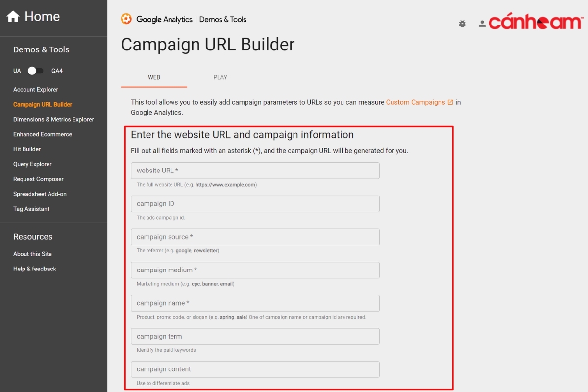Focus the campaign source field
This screenshot has width=588, height=392.
[255, 237]
